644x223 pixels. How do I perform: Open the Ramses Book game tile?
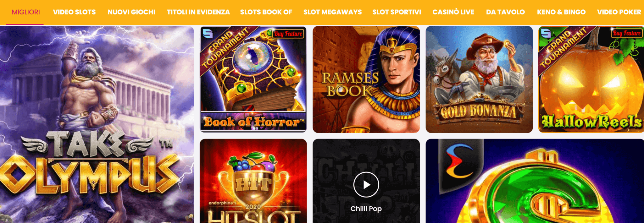[366, 79]
